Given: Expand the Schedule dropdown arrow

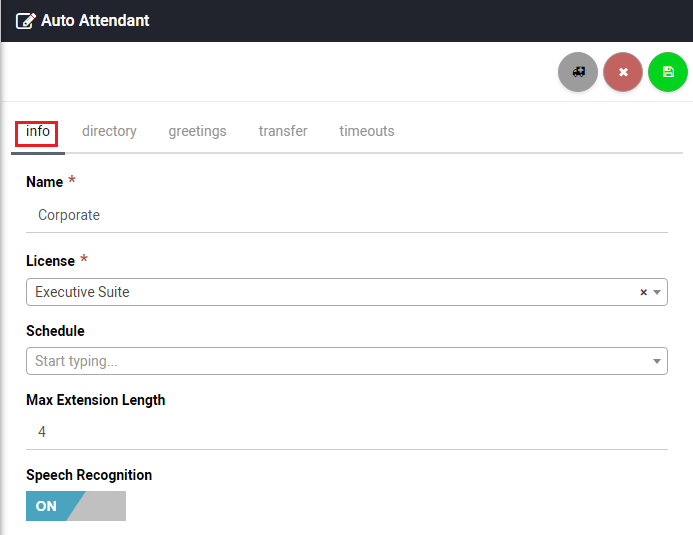Looking at the screenshot, I should 657,362.
